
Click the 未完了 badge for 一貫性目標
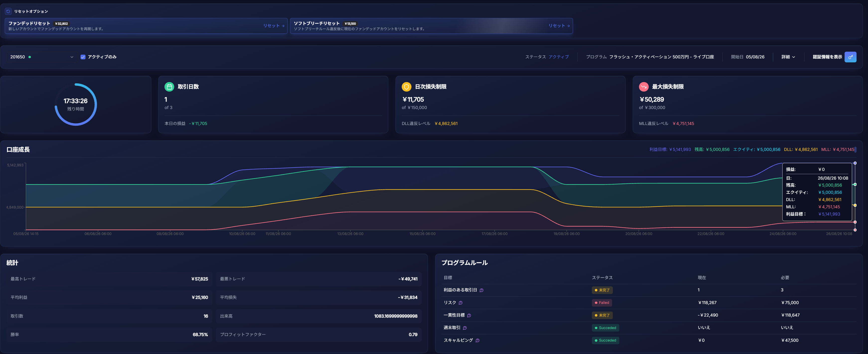[x=602, y=315]
